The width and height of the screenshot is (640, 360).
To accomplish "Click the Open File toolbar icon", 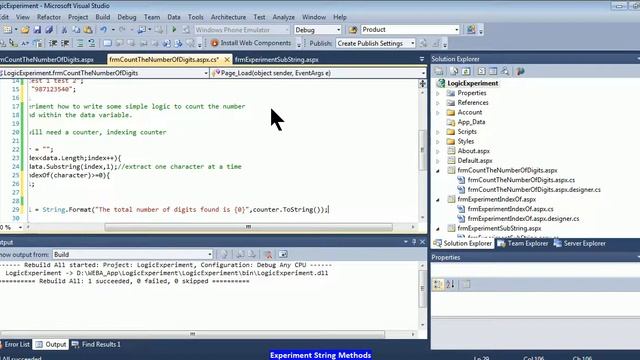I will (x=25, y=30).
